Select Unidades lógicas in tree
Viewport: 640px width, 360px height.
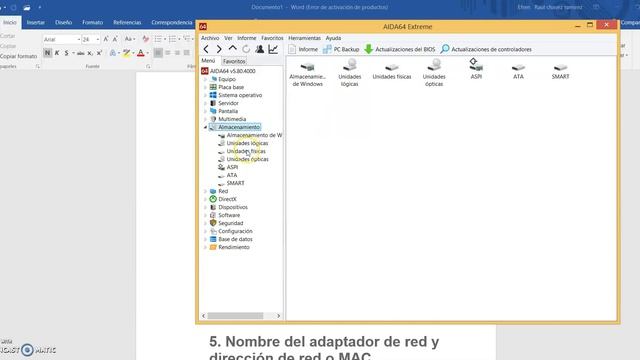[x=247, y=143]
